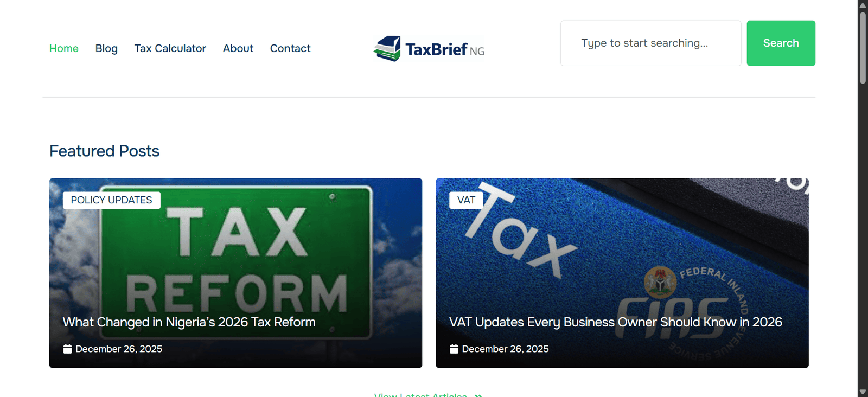Click the double chevron after View Latest Articles
The height and width of the screenshot is (397, 868).
pos(478,395)
